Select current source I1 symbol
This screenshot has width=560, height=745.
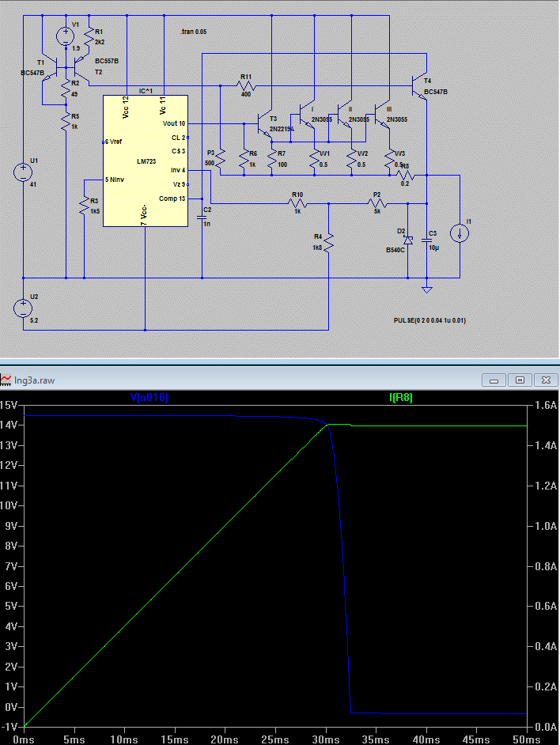coord(460,233)
